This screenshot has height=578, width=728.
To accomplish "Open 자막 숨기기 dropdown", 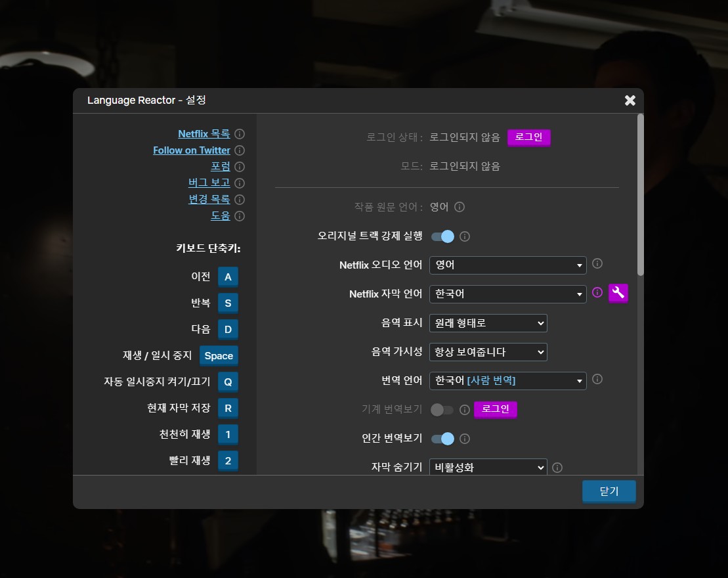I will [488, 467].
